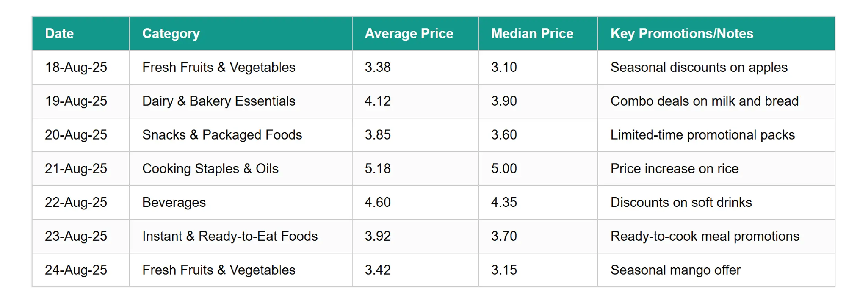Viewport: 868px width, 304px height.
Task: Click average price 5.18 cell
Action: 378,169
